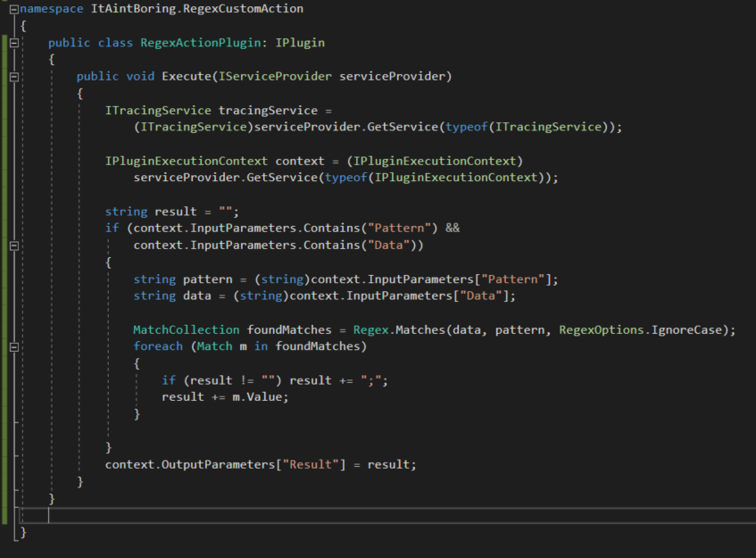Collapse the if InputParameters.Contains block
756x558 pixels.
coord(14,246)
